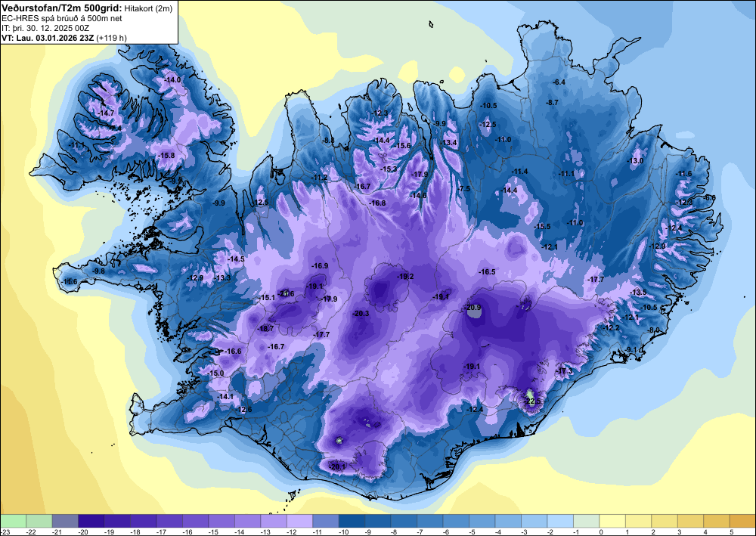Click the -14.6 temperature value
The width and height of the screenshot is (756, 536).
coord(419,195)
